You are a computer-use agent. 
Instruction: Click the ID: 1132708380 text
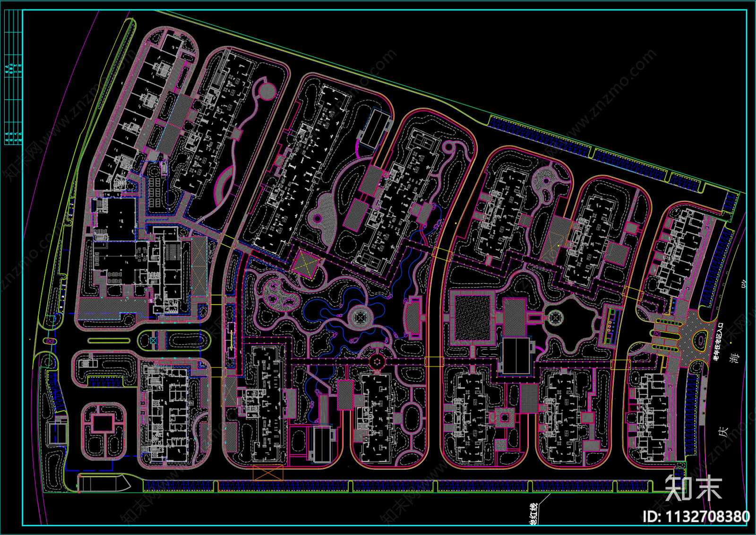[x=696, y=517]
